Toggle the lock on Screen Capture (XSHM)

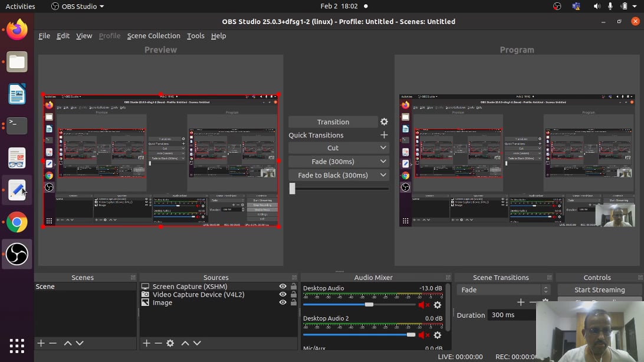coord(293,287)
